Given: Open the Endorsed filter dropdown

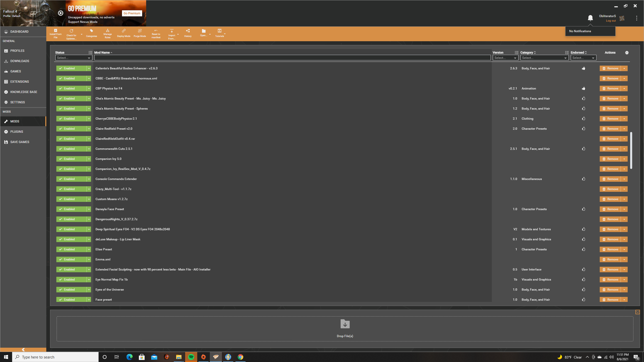Looking at the screenshot, I should (583, 58).
